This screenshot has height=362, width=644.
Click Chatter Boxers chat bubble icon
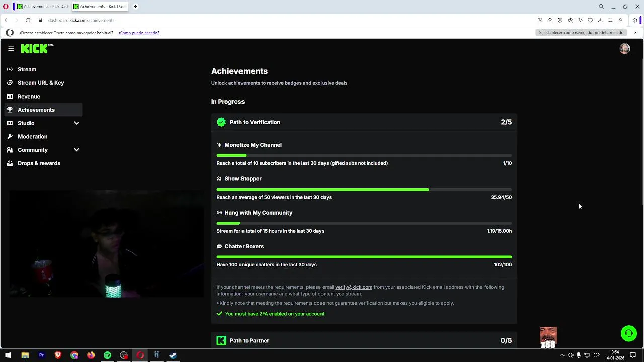click(x=219, y=246)
